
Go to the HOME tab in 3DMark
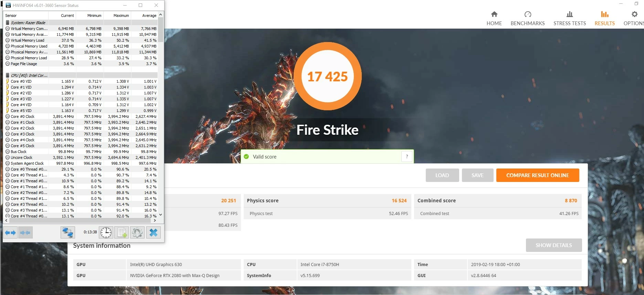494,19
